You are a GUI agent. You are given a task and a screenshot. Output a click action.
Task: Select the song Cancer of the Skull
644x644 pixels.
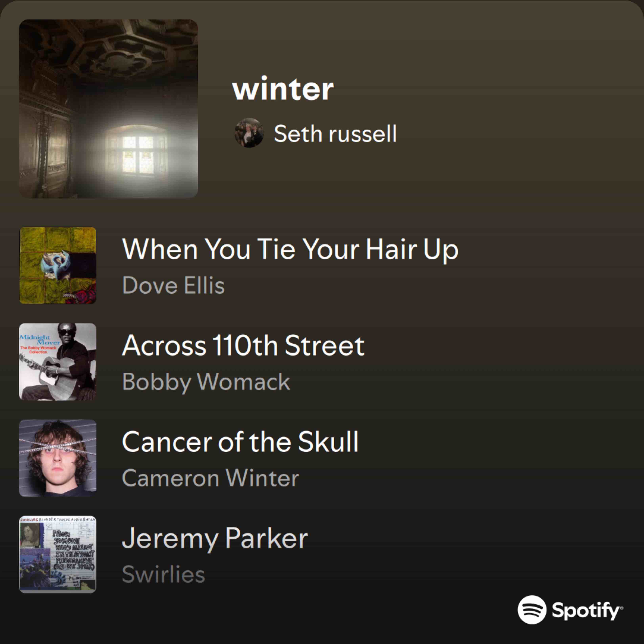coord(240,442)
